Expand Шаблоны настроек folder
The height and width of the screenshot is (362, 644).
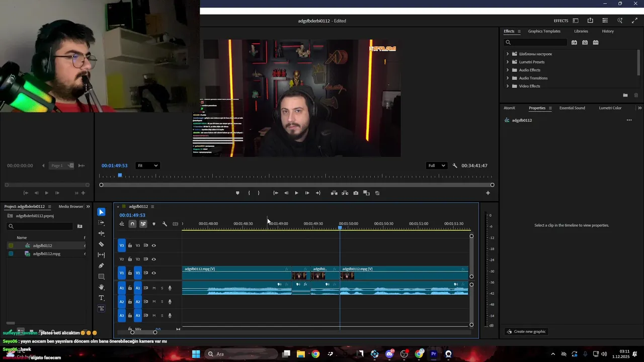[507, 54]
